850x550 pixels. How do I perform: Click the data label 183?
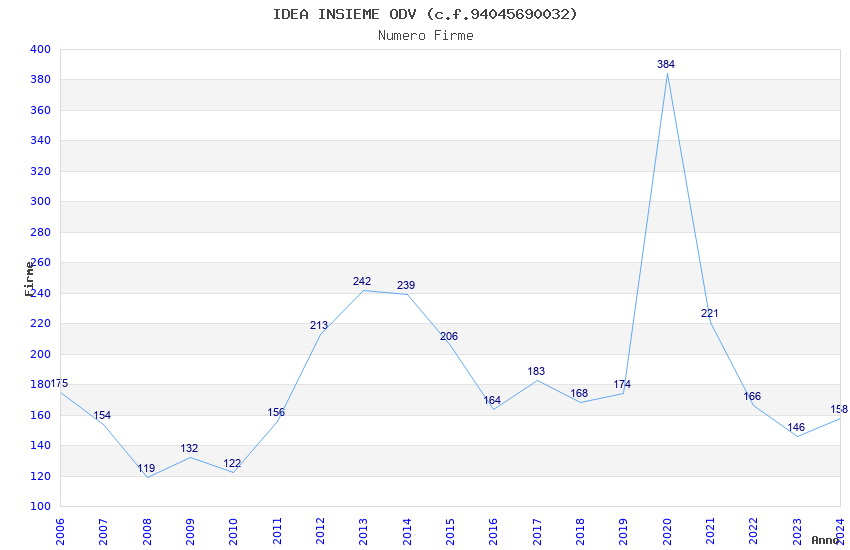click(x=536, y=371)
